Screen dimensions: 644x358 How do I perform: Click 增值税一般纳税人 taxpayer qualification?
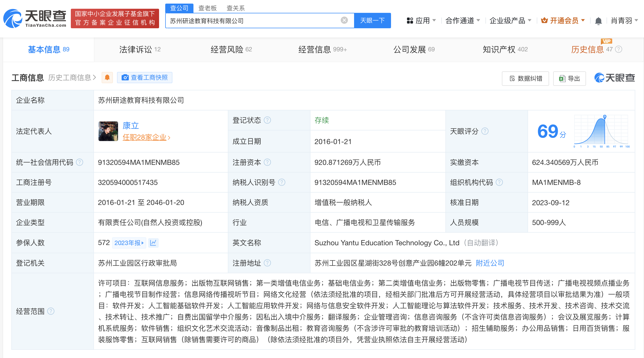(343, 202)
